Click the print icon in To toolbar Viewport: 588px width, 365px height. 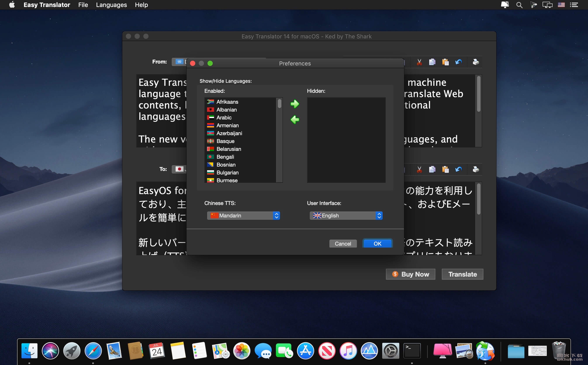point(476,169)
